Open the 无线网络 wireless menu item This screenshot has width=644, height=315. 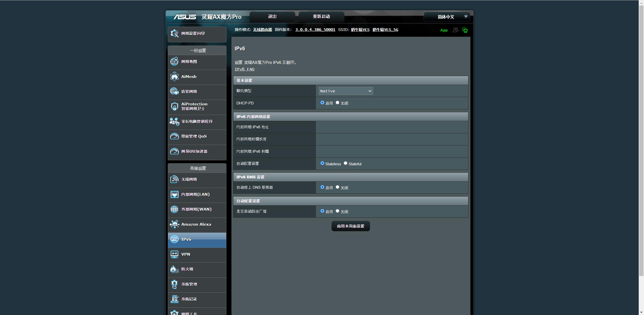189,179
